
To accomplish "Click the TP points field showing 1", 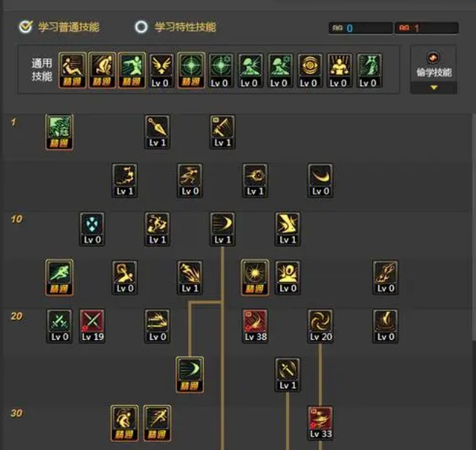I will tap(427, 28).
